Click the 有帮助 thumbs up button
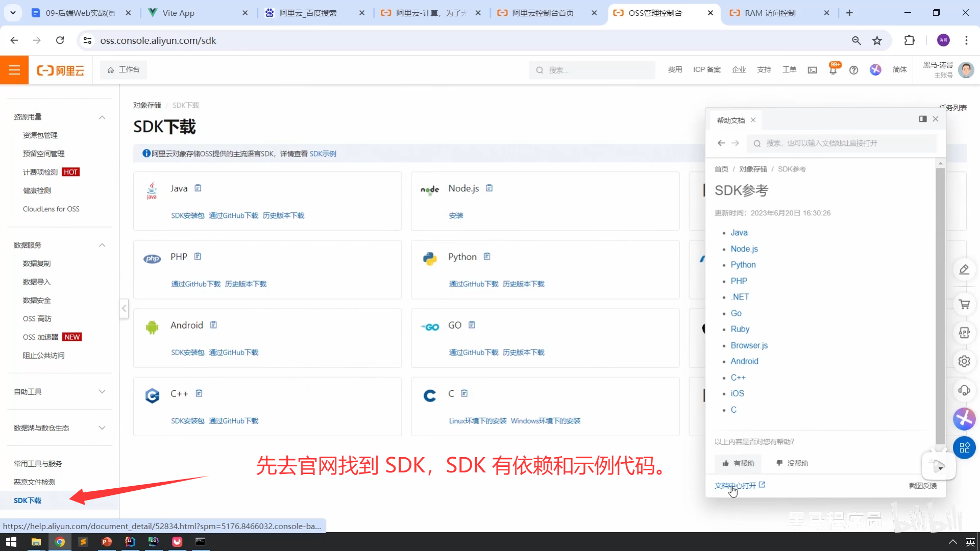Viewport: 980px width, 551px height. click(x=738, y=463)
